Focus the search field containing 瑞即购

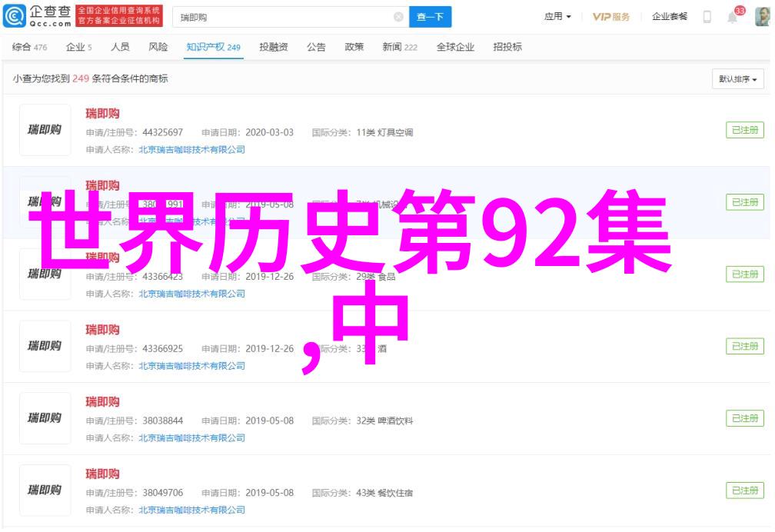[x=291, y=18]
